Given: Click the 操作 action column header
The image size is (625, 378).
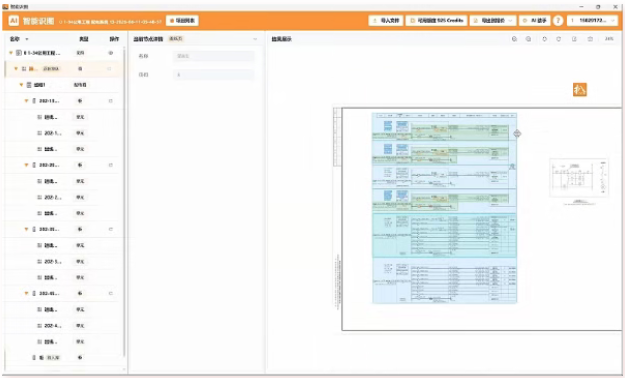Looking at the screenshot, I should coord(114,39).
